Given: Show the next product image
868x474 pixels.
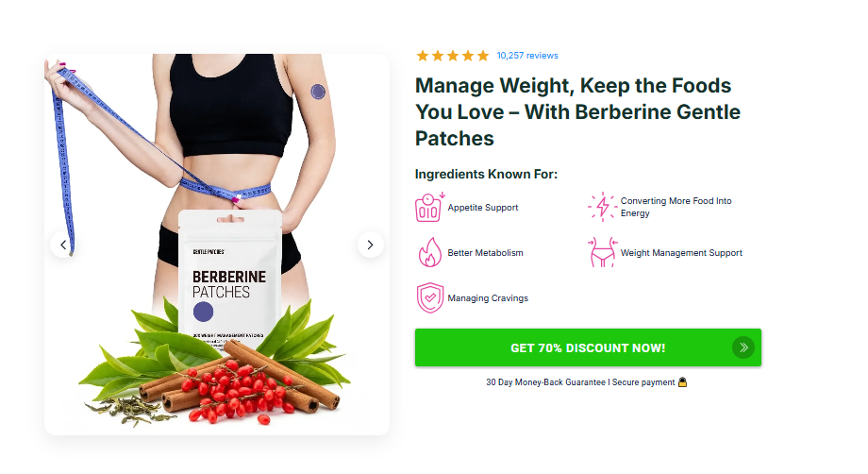Looking at the screenshot, I should [371, 245].
